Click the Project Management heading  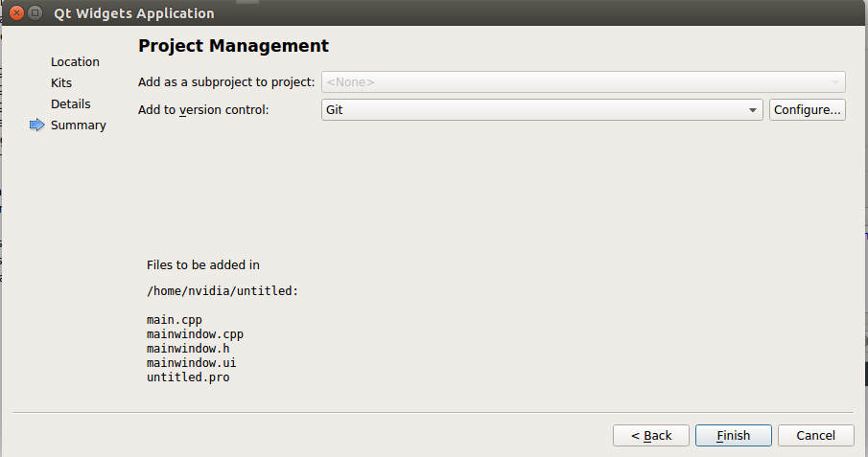[233, 46]
